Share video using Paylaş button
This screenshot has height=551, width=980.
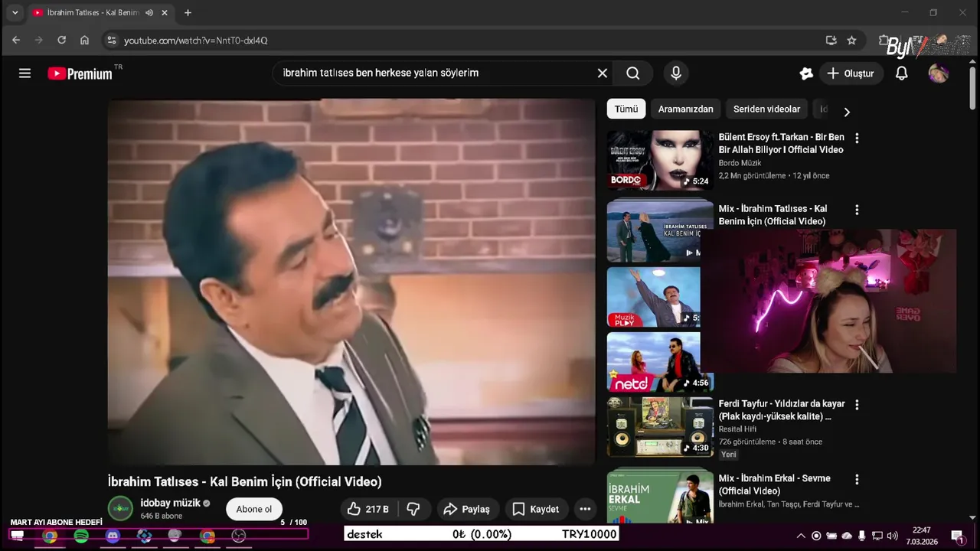[x=466, y=509]
